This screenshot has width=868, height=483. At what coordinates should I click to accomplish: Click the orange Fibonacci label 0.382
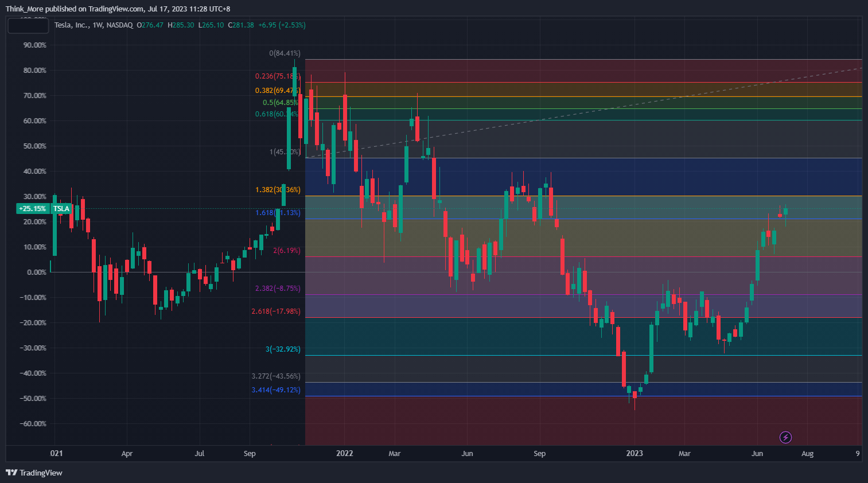(x=278, y=91)
